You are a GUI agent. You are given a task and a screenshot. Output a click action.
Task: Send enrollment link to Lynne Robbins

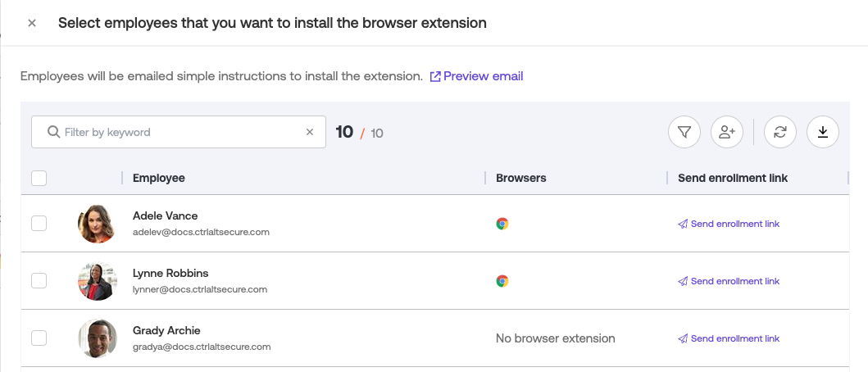729,281
